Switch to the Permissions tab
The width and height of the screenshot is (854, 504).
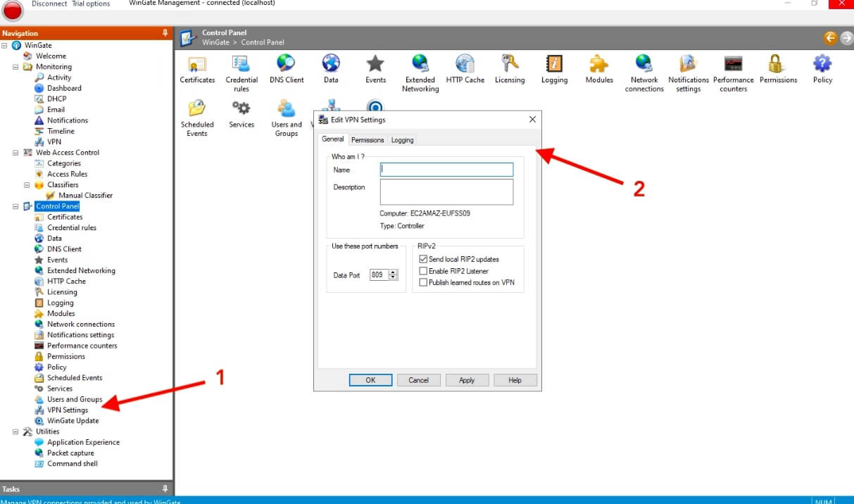368,140
